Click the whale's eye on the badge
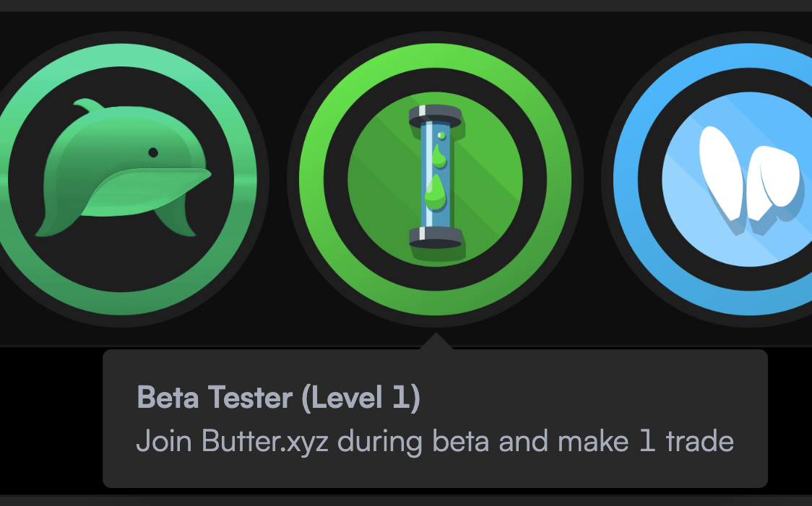This screenshot has width=812, height=506. click(152, 152)
